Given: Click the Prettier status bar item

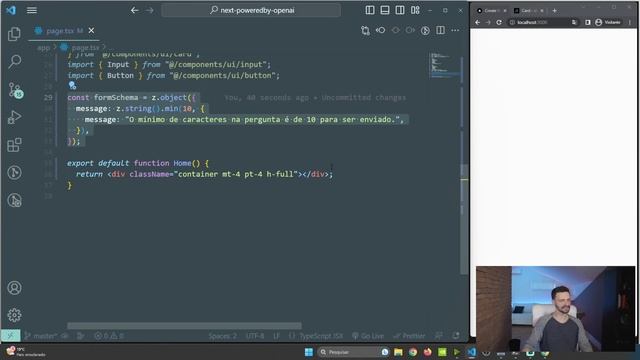Looking at the screenshot, I should pyautogui.click(x=409, y=336).
